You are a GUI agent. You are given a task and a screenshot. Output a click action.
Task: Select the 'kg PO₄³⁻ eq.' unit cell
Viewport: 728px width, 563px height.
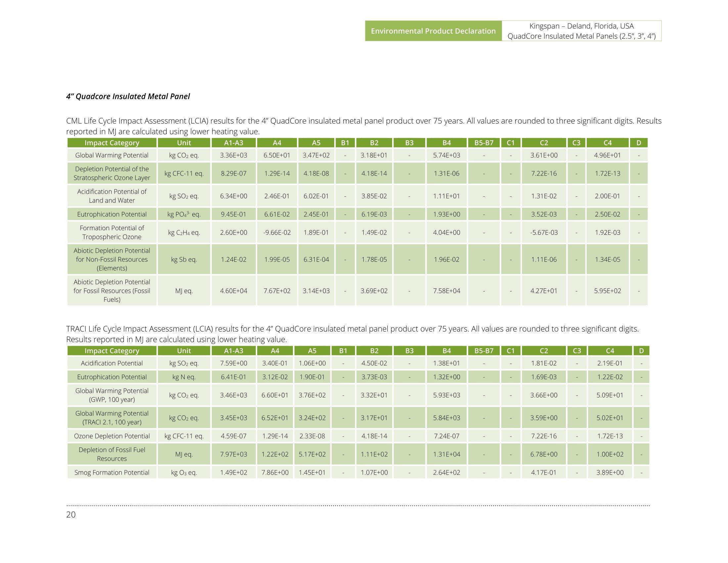point(184,214)
